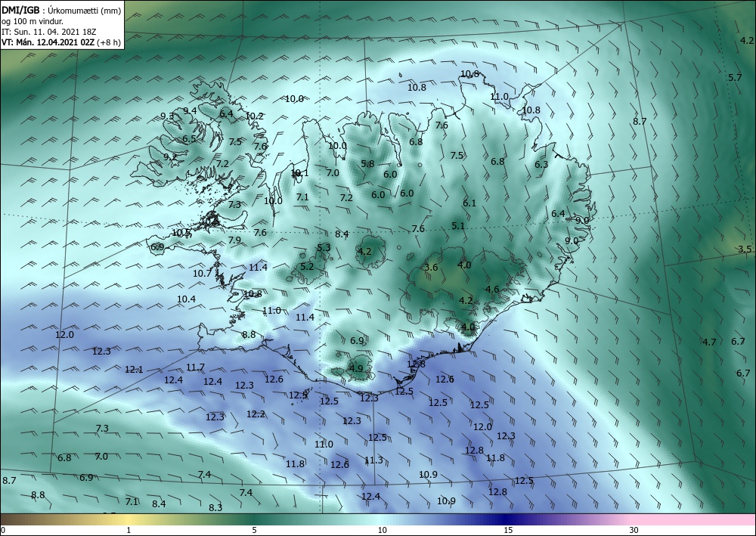Click the color scale label '1'
This screenshot has height=536, width=756.
tap(129, 530)
